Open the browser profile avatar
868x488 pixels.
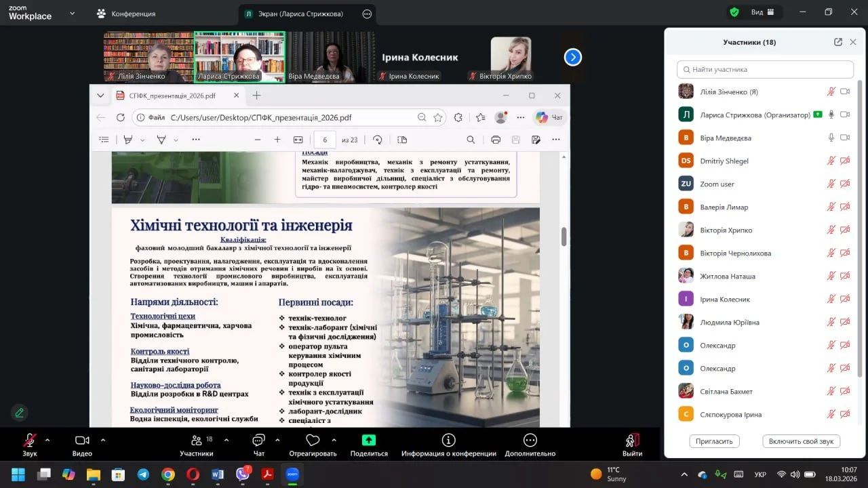[x=501, y=117]
